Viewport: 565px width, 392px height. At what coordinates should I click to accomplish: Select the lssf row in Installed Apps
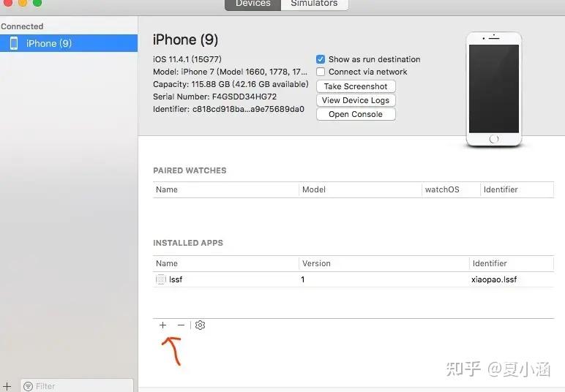(x=353, y=279)
